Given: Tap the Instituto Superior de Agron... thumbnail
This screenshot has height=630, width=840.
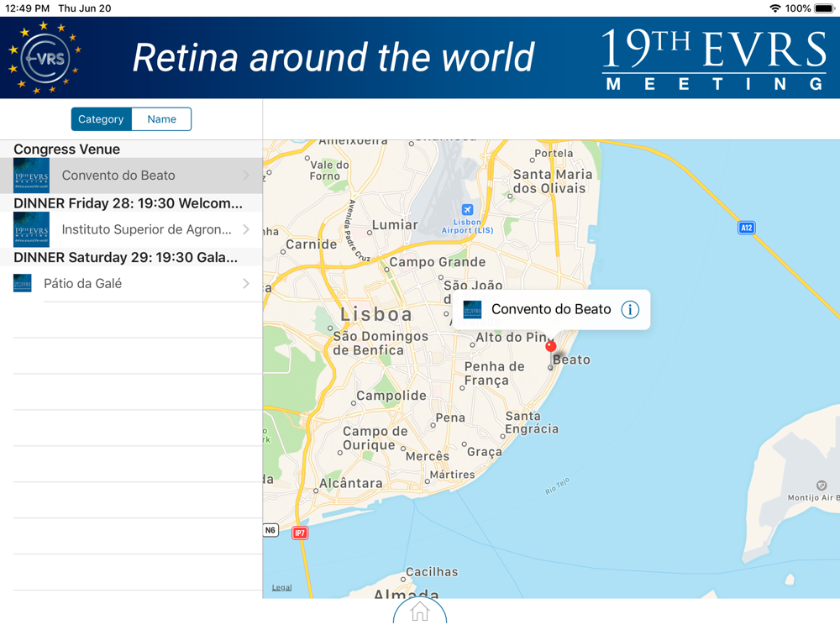Looking at the screenshot, I should (31, 229).
